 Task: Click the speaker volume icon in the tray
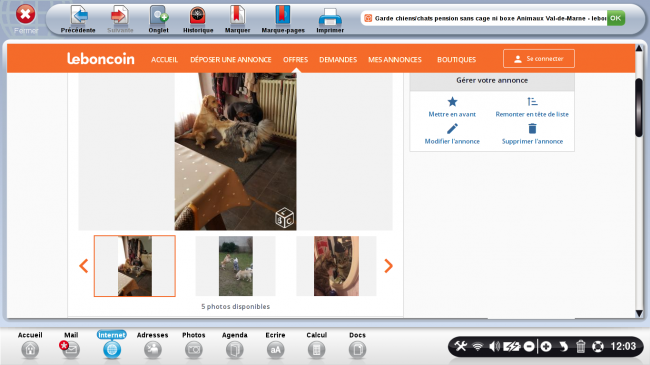coord(494,346)
